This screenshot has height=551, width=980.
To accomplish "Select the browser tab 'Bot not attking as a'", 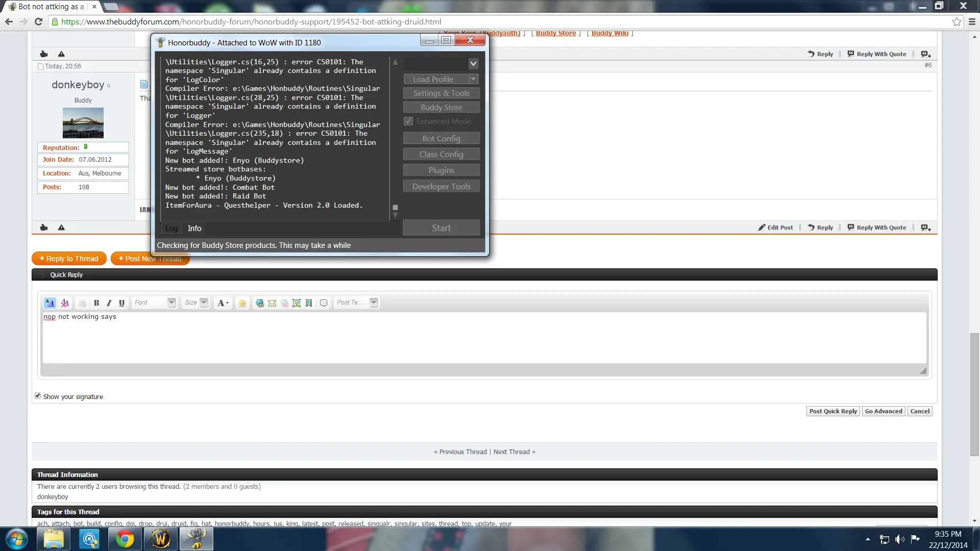I will coord(51,7).
